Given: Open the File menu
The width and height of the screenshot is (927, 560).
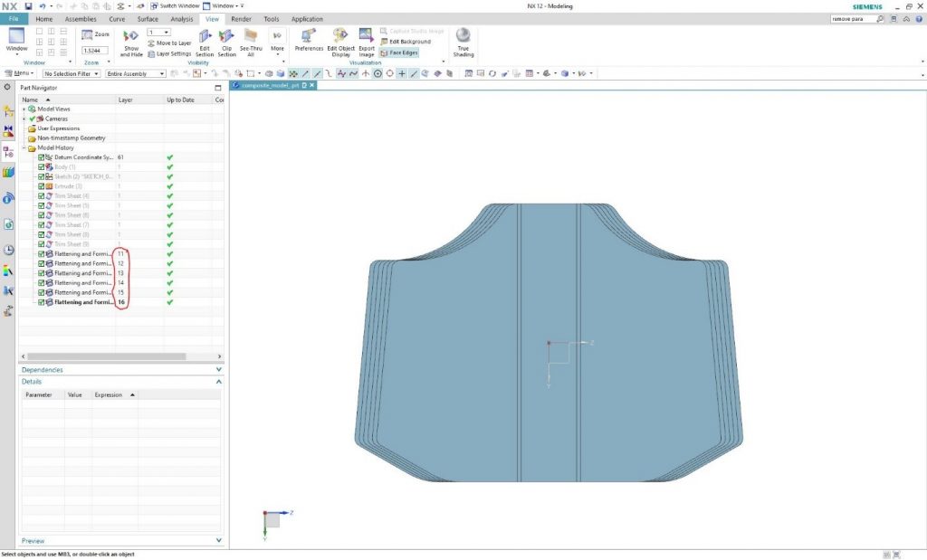Looking at the screenshot, I should [14, 19].
